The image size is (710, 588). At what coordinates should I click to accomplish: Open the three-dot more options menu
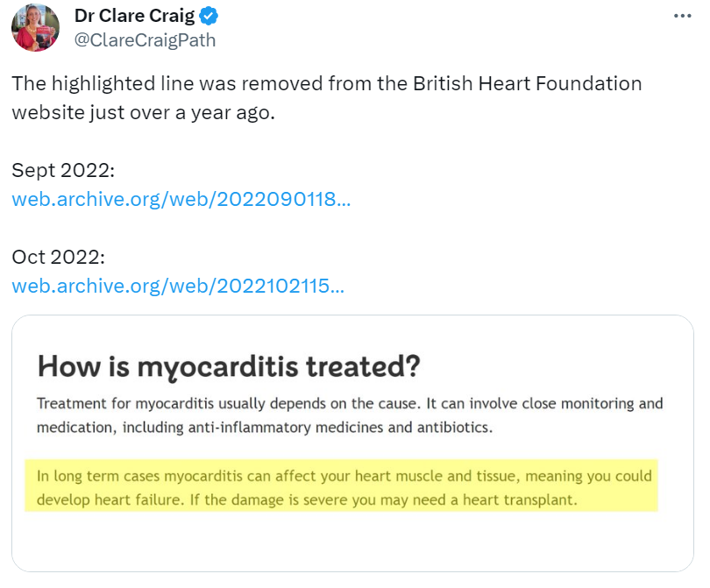[x=684, y=16]
